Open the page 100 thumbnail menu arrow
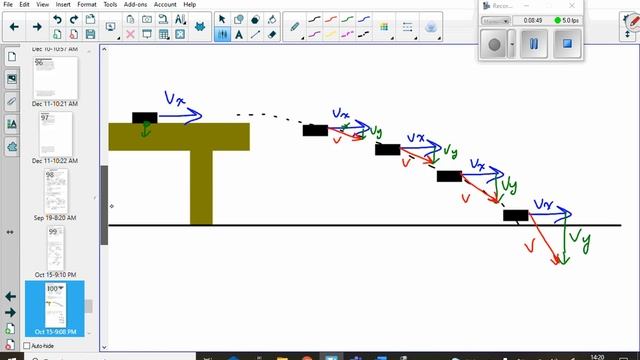The height and width of the screenshot is (360, 640). click(x=61, y=288)
